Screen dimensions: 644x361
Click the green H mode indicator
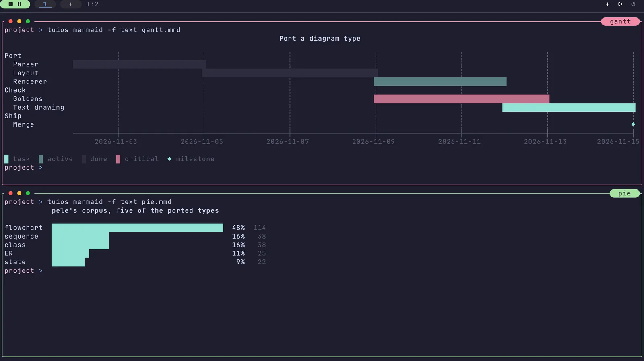tap(15, 4)
